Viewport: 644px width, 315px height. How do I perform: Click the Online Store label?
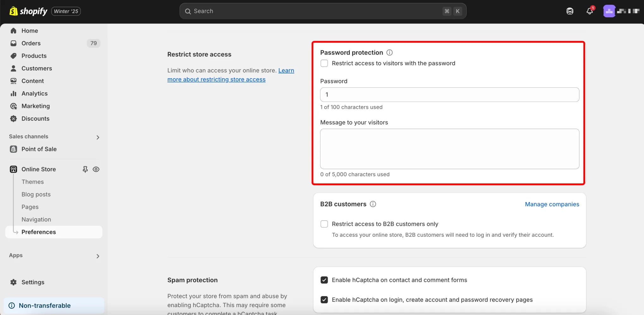click(39, 169)
